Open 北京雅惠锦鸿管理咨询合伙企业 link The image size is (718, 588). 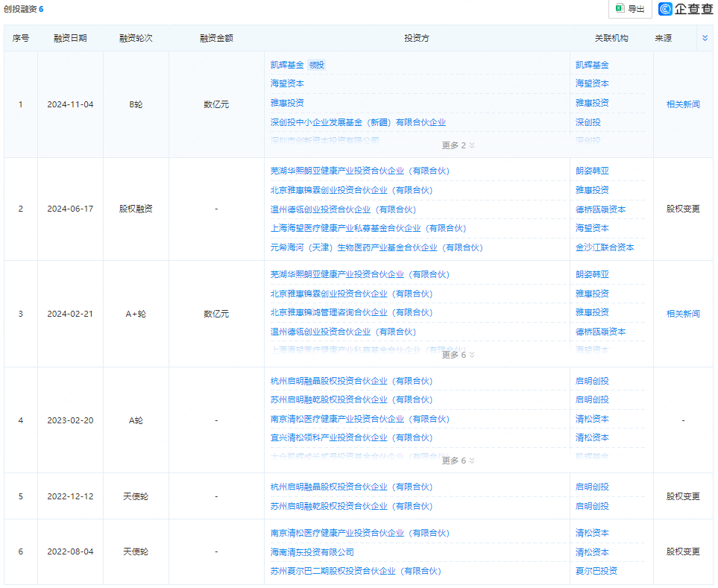pos(352,312)
